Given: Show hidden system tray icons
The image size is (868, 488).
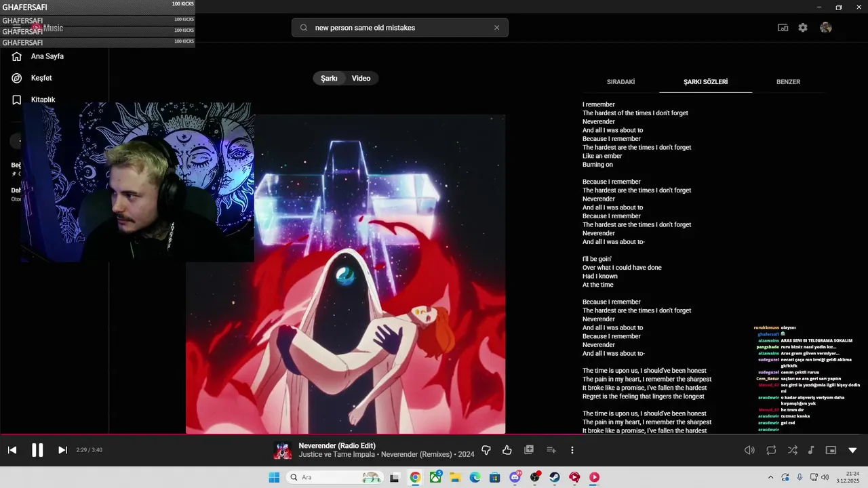Looking at the screenshot, I should [770, 477].
